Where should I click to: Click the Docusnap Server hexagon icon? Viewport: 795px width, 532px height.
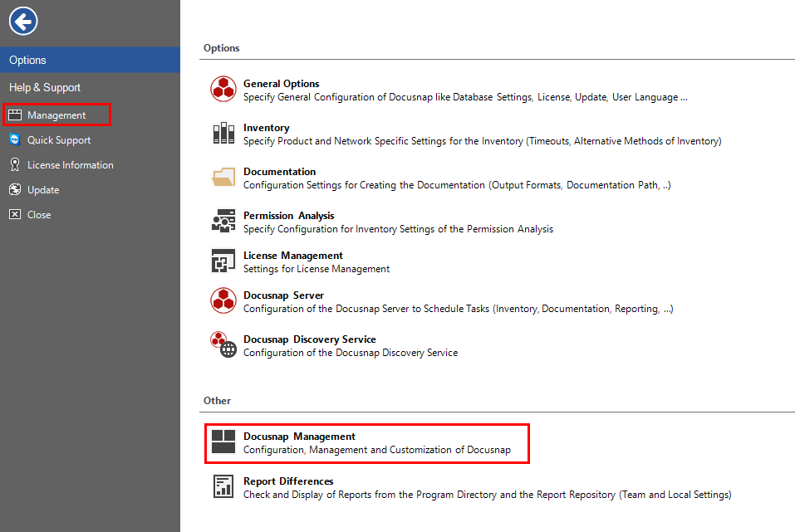click(223, 300)
